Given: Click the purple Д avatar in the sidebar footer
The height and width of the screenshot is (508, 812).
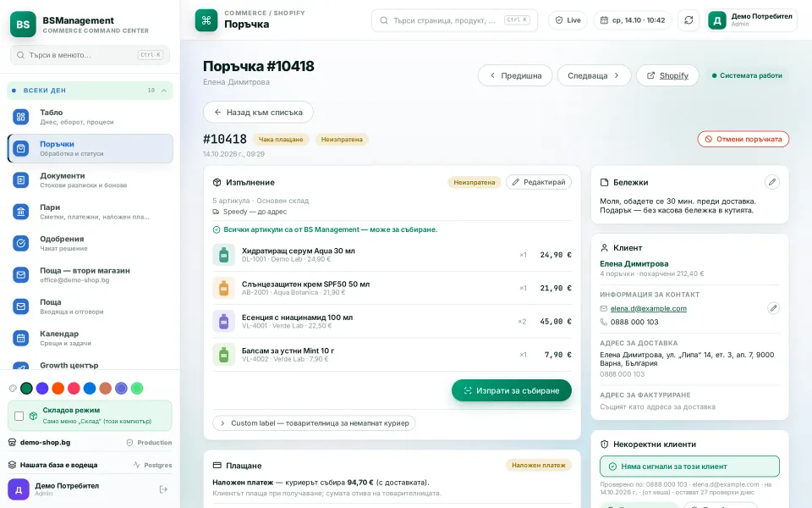Looking at the screenshot, I should 19,489.
